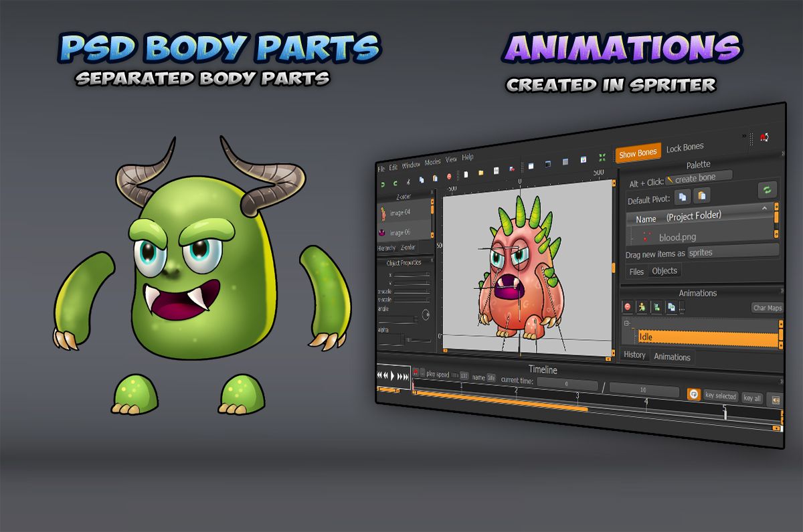The image size is (803, 532).
Task: Collapse the animations tree expander above Idle
Action: click(627, 324)
